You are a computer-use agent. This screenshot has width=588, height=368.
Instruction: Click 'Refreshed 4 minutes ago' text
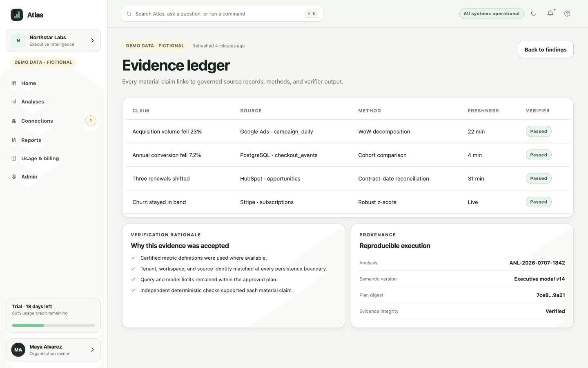(218, 46)
